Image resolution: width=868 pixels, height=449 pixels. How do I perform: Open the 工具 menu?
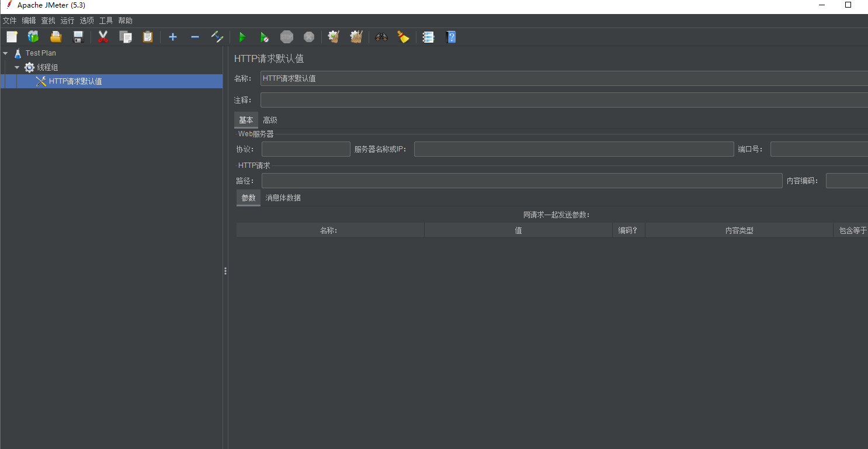pyautogui.click(x=106, y=20)
